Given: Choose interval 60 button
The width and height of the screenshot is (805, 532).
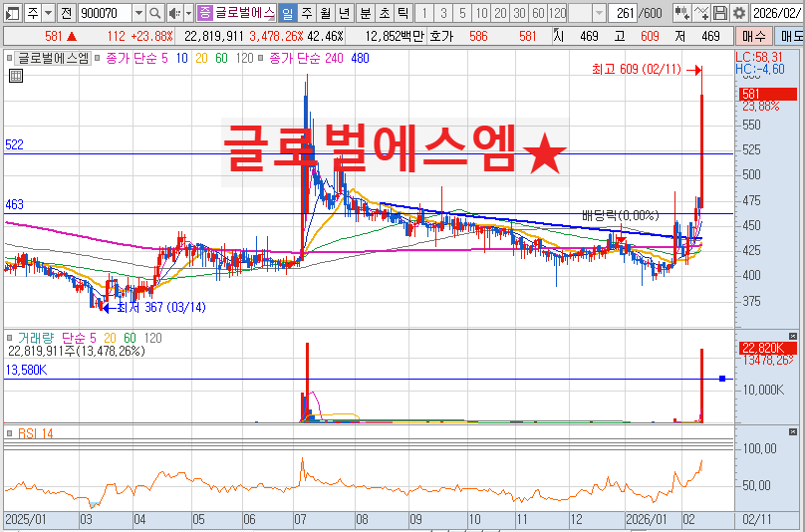Looking at the screenshot, I should [539, 13].
